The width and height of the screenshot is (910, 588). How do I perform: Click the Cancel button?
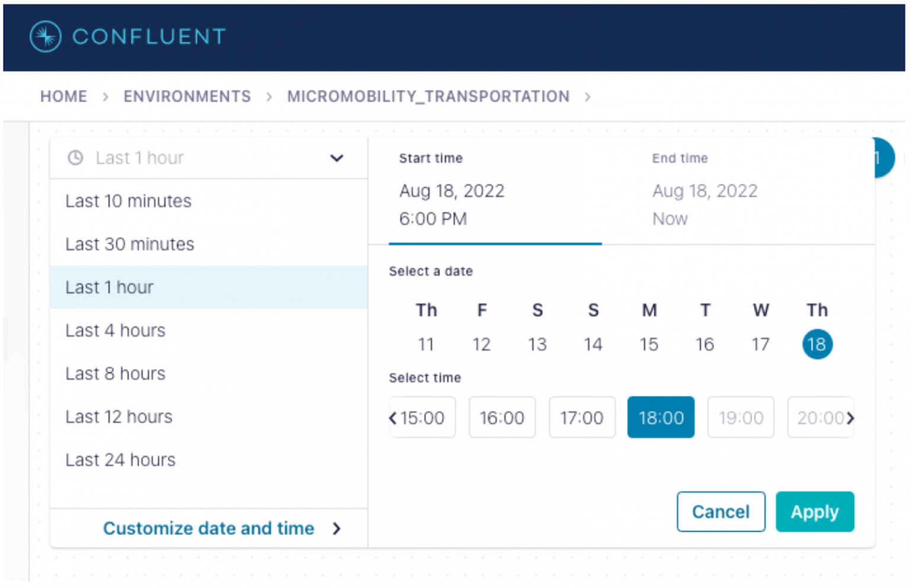pos(721,512)
